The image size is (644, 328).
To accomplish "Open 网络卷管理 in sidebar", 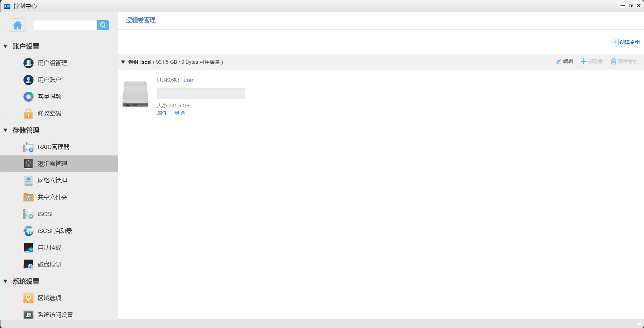I will point(52,181).
